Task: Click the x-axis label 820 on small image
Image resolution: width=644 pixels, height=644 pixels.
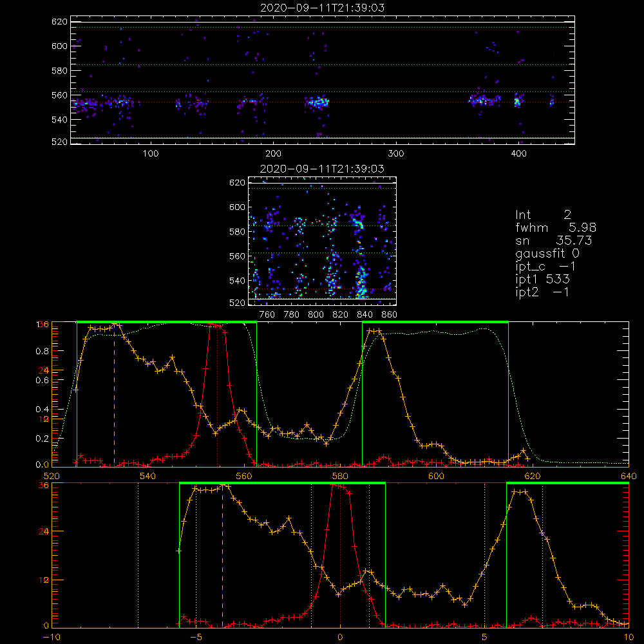Action: pos(341,315)
